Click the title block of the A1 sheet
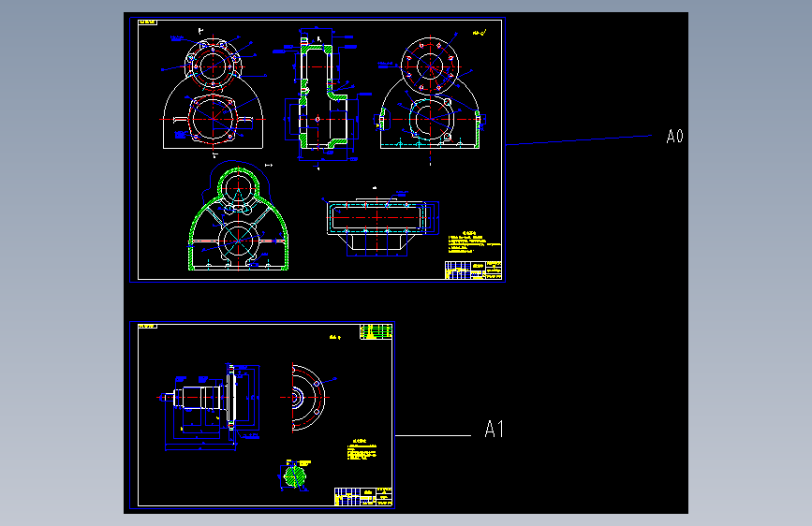 pyautogui.click(x=363, y=496)
